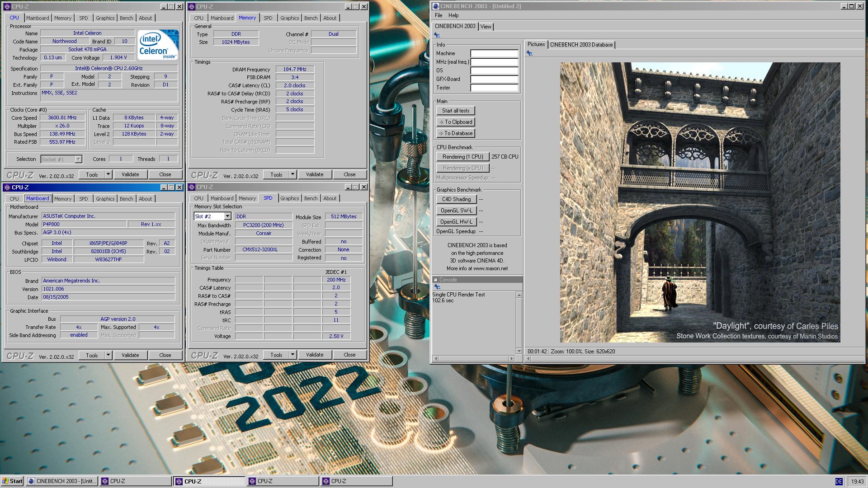Click the pin icon below the Pictures tab
The image size is (868, 488).
coord(529,53)
